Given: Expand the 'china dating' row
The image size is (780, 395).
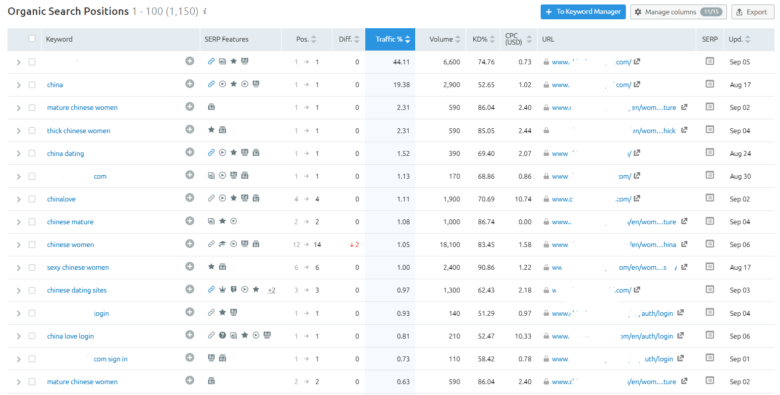Looking at the screenshot, I should click(18, 154).
